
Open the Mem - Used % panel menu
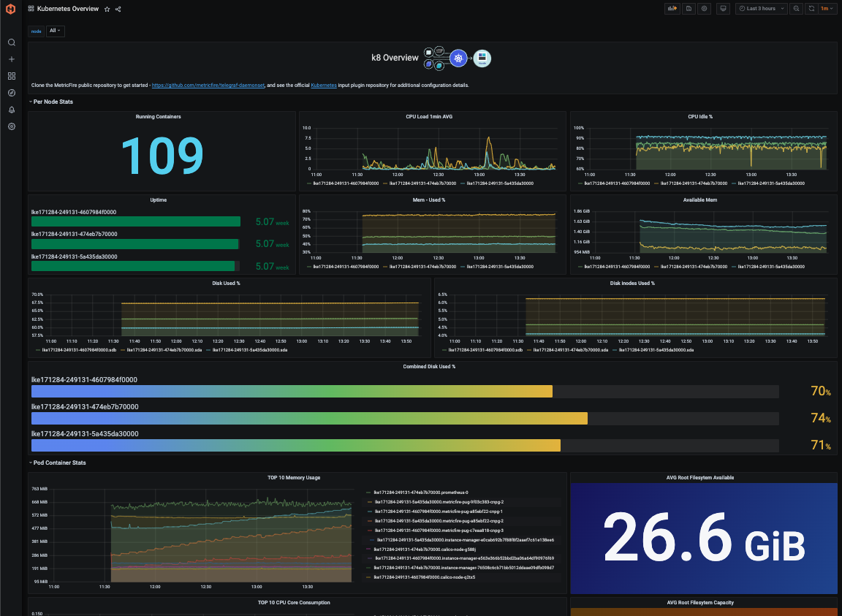428,199
